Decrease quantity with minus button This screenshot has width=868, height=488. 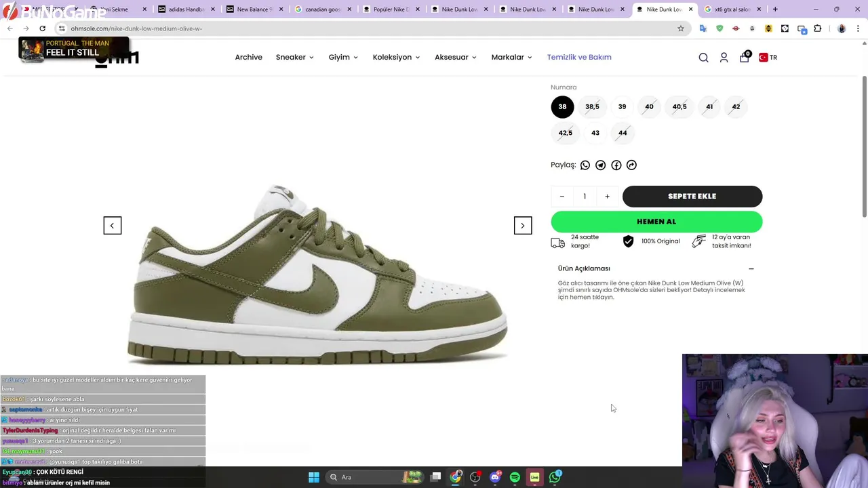pos(561,197)
